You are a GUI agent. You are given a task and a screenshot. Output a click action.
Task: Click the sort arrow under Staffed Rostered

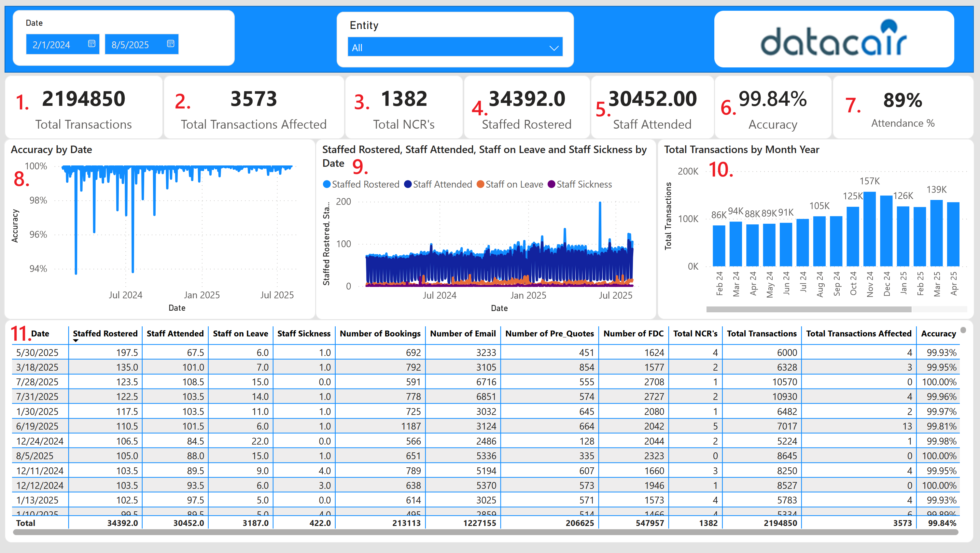(x=76, y=341)
